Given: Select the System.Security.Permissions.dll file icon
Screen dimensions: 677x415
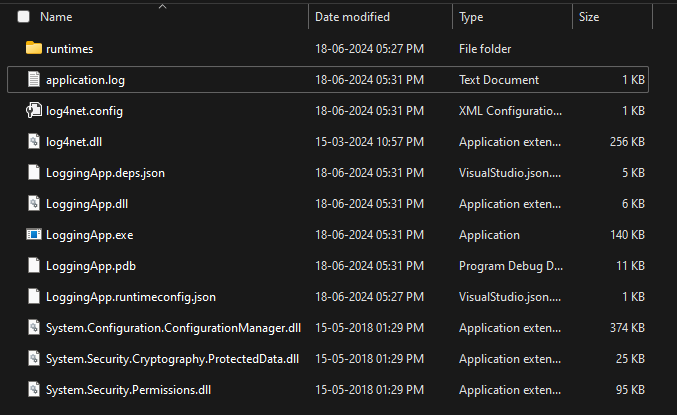Looking at the screenshot, I should click(x=34, y=390).
